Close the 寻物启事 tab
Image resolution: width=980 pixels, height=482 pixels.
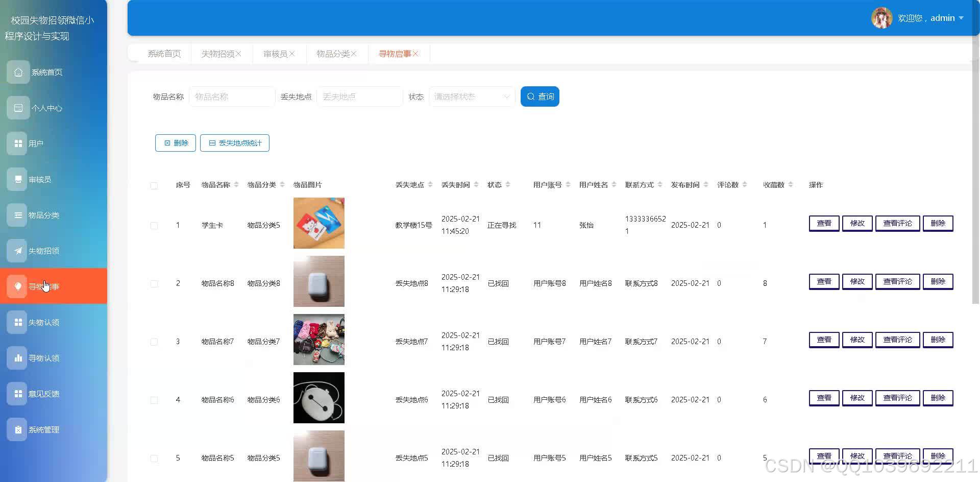click(416, 53)
